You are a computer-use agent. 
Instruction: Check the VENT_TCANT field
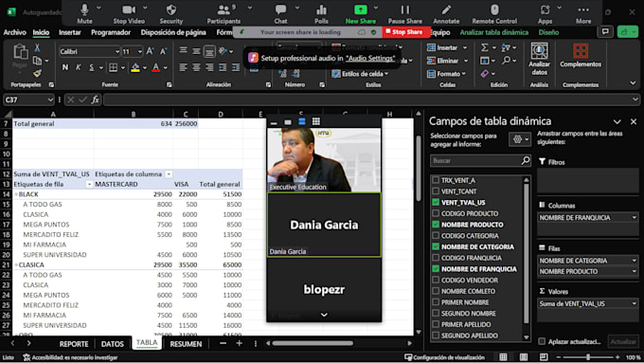click(436, 191)
